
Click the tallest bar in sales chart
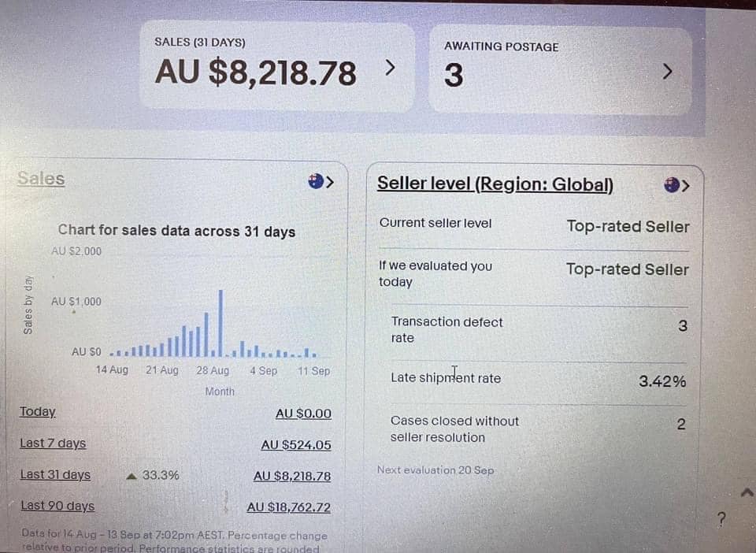(220, 323)
